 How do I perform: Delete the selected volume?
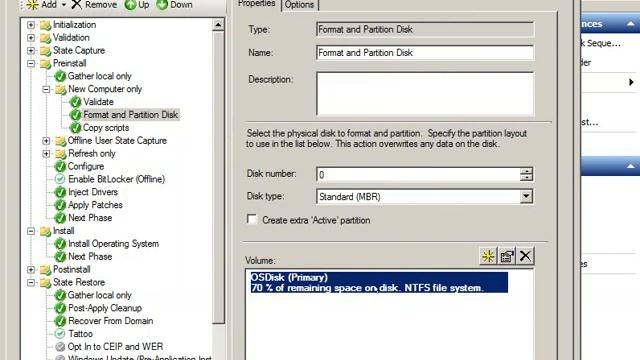(525, 256)
